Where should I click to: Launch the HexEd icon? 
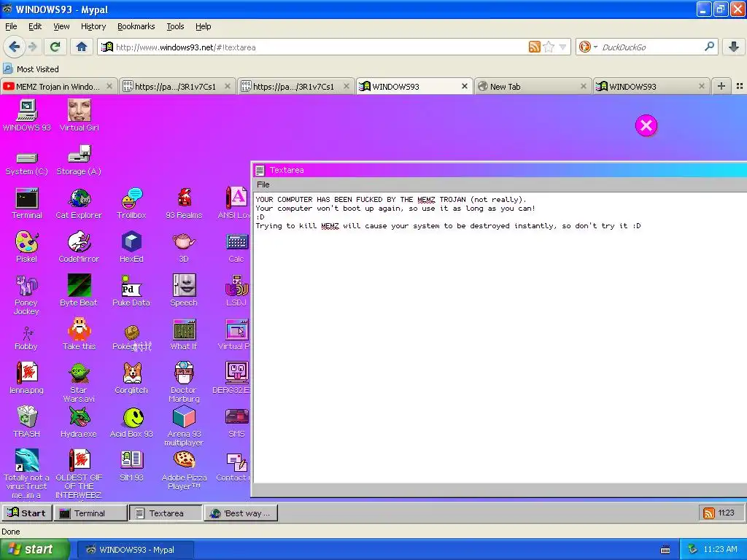pyautogui.click(x=131, y=247)
